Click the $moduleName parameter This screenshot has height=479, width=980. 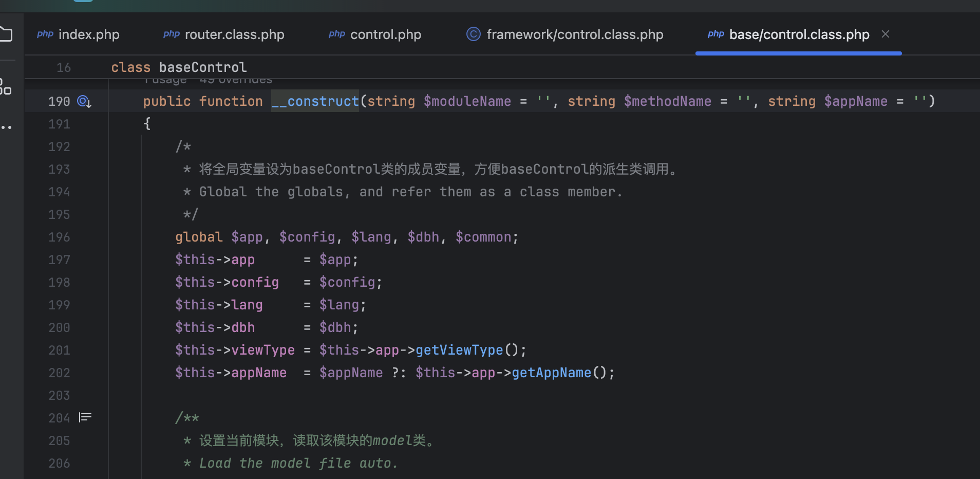pos(467,101)
